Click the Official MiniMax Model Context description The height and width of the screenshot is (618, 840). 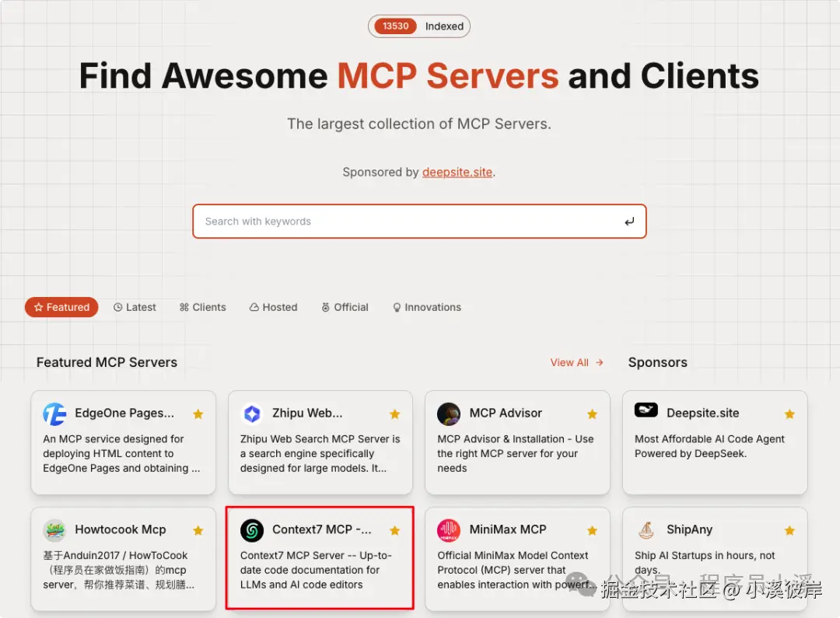[x=516, y=570]
